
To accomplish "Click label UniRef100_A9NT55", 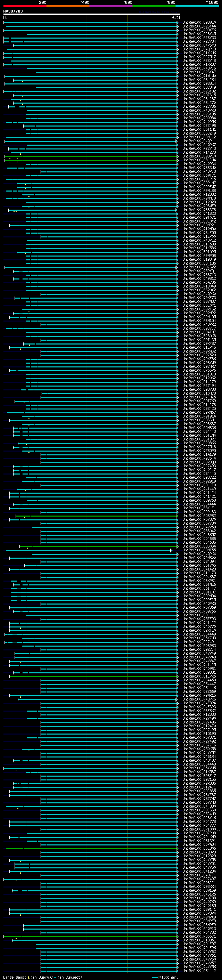I will coord(199,550).
